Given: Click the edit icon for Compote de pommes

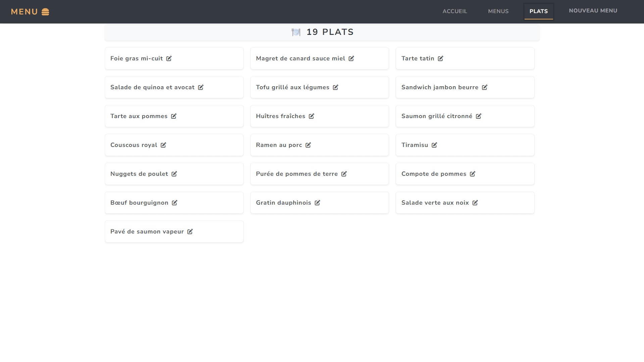Looking at the screenshot, I should tap(473, 174).
